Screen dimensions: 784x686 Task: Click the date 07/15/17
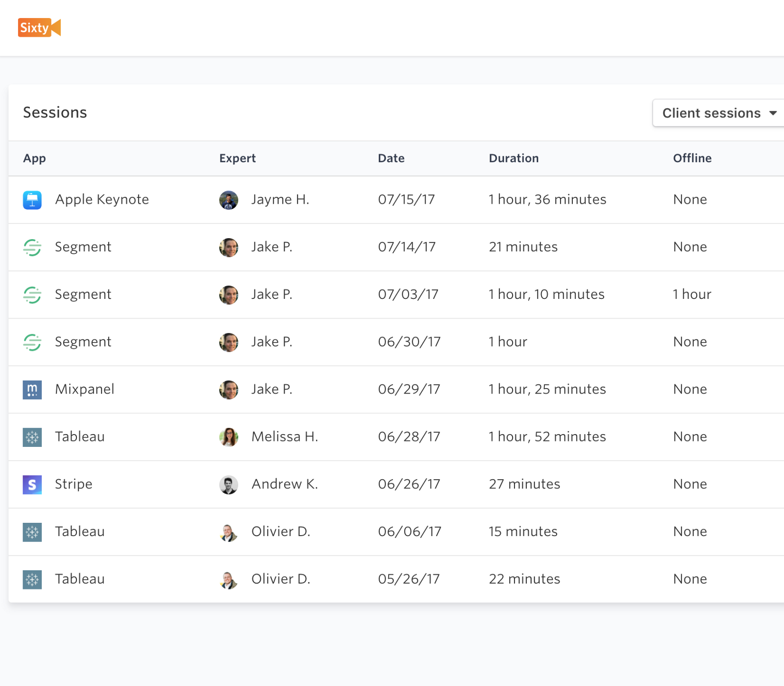pos(407,199)
